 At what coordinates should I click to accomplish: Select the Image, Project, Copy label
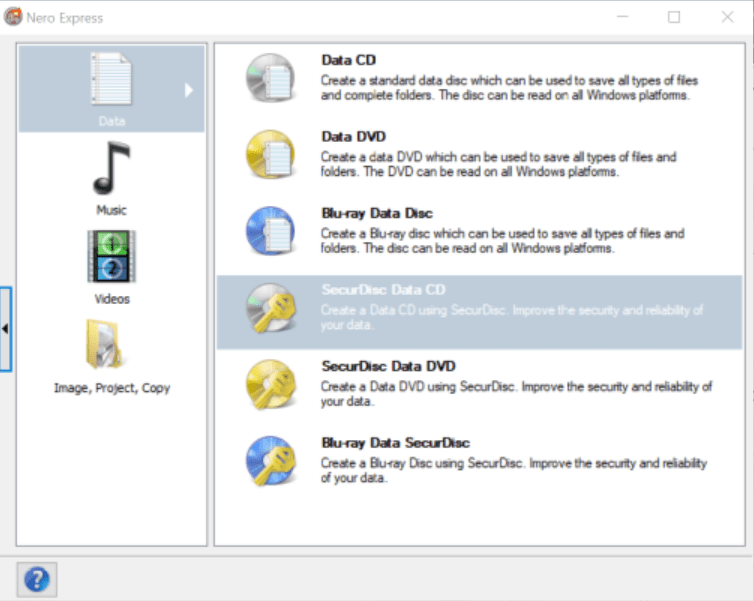tap(112, 388)
